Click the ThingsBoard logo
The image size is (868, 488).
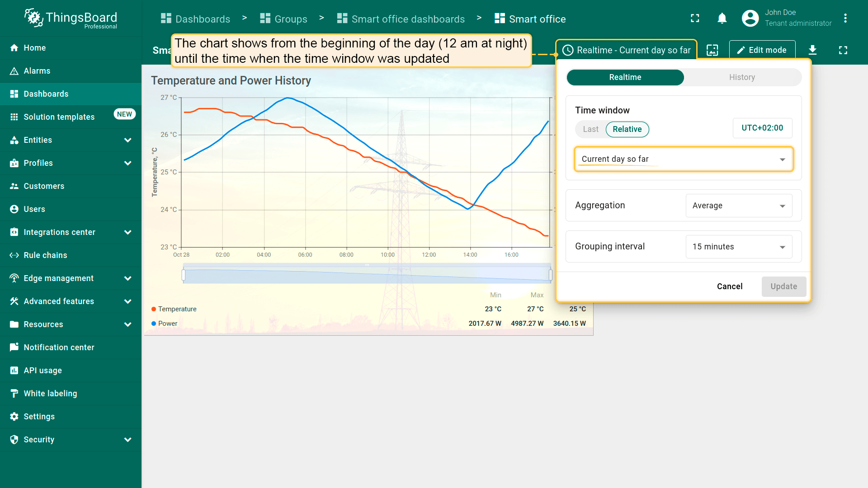(71, 19)
